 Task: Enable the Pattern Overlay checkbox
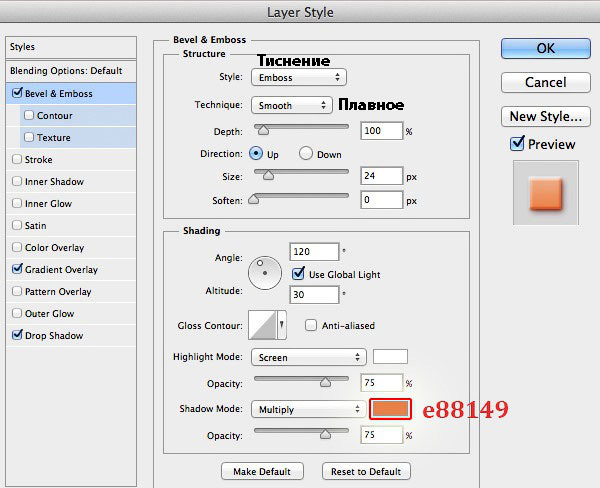[x=17, y=291]
